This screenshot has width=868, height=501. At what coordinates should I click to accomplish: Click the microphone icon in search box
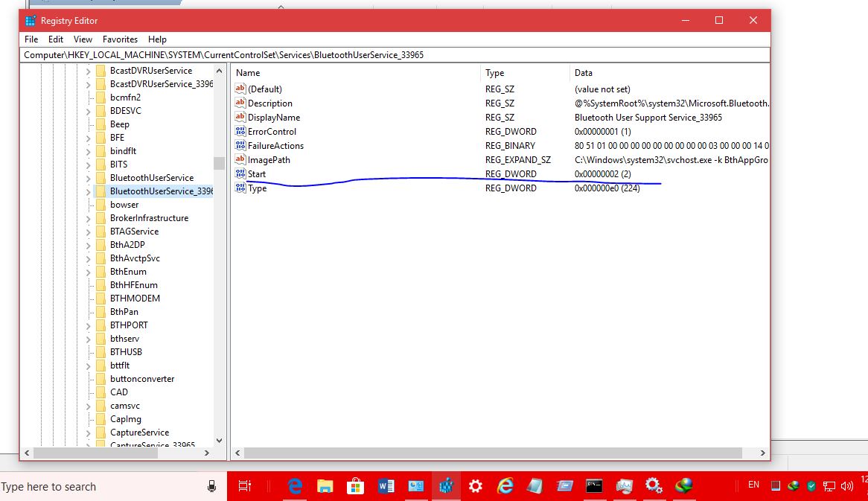click(x=211, y=486)
